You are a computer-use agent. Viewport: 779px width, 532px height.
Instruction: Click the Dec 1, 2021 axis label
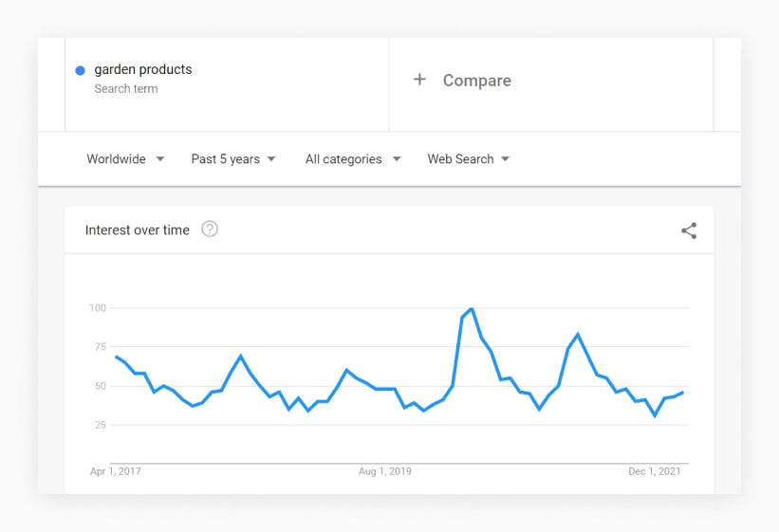(655, 471)
